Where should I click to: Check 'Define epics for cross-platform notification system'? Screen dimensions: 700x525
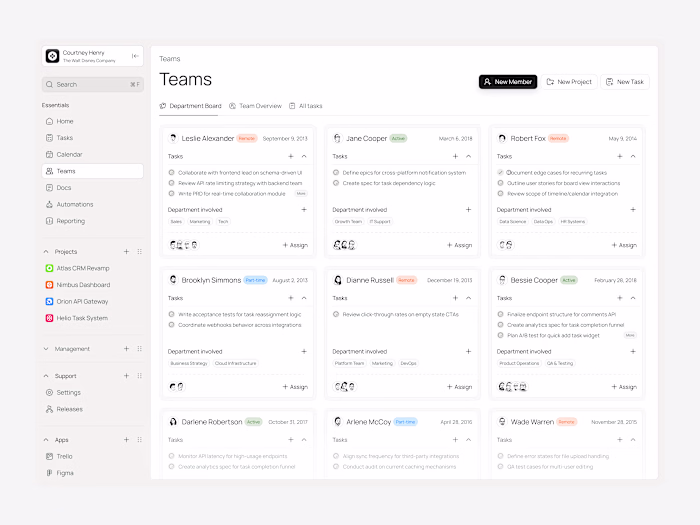tap(336, 172)
